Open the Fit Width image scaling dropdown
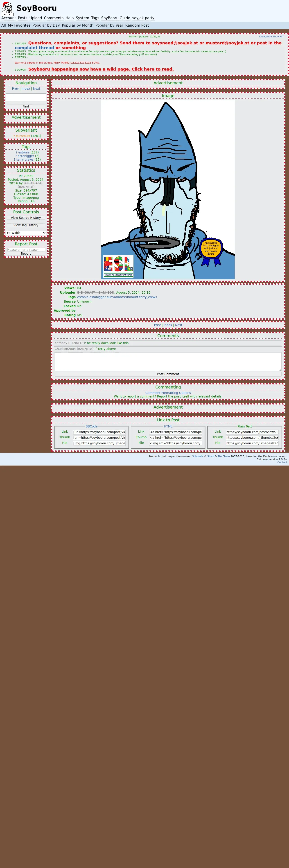Image resolution: width=289 pixels, height=868 pixels. (26, 233)
